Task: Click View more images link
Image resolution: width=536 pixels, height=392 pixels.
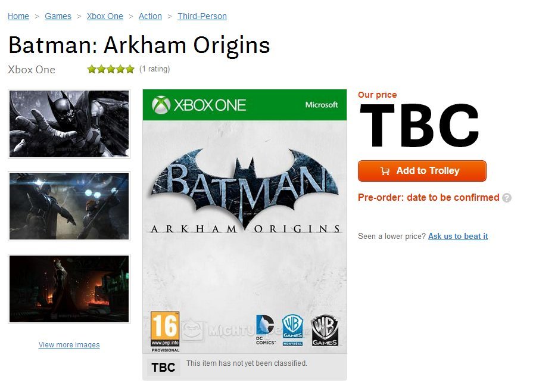Action: [69, 344]
